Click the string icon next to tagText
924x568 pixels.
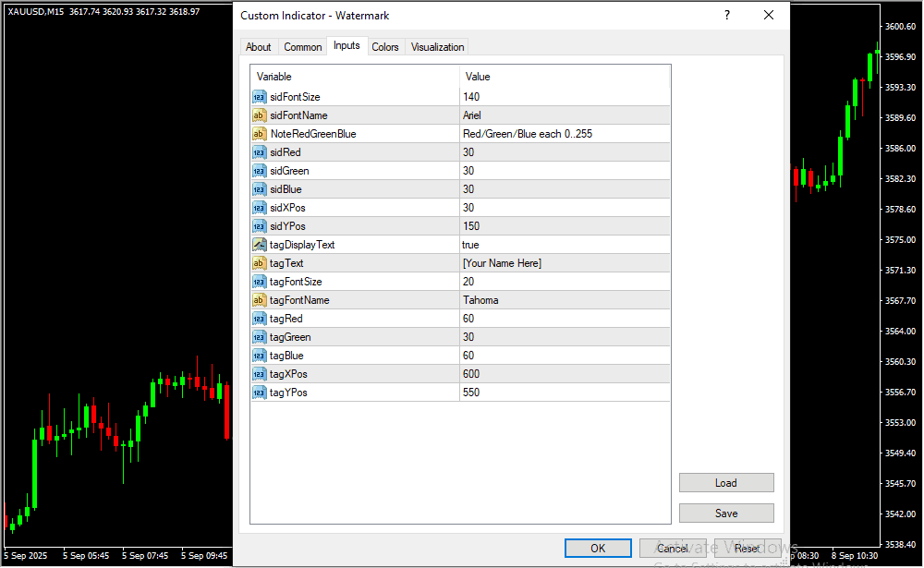260,263
